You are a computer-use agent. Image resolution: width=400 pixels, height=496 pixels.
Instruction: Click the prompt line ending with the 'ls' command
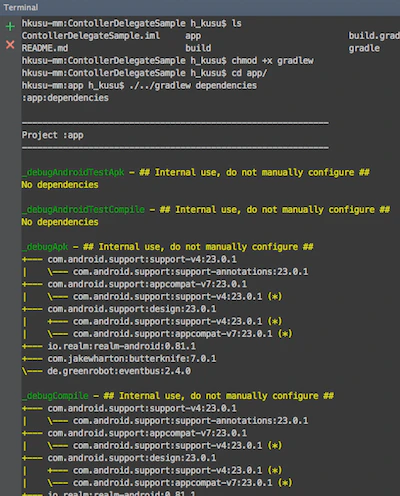coord(132,23)
